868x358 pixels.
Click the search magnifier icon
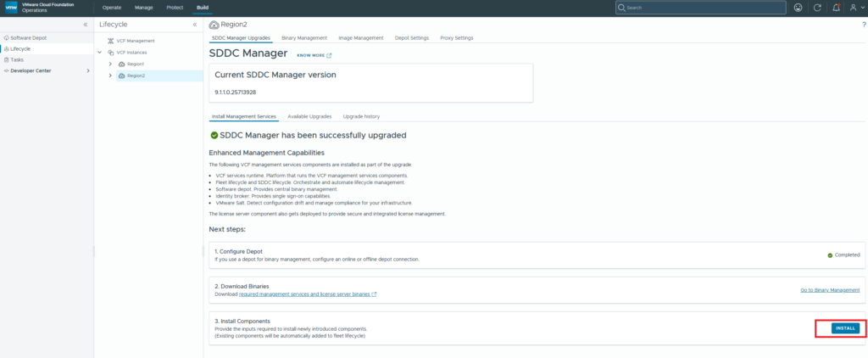[621, 8]
